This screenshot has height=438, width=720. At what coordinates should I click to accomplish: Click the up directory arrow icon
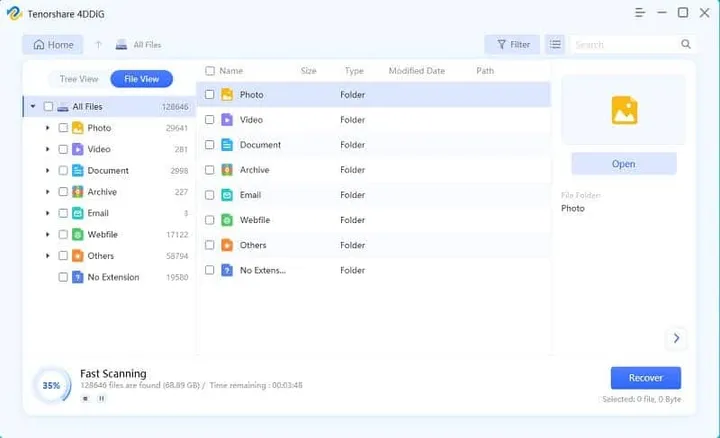click(x=98, y=45)
